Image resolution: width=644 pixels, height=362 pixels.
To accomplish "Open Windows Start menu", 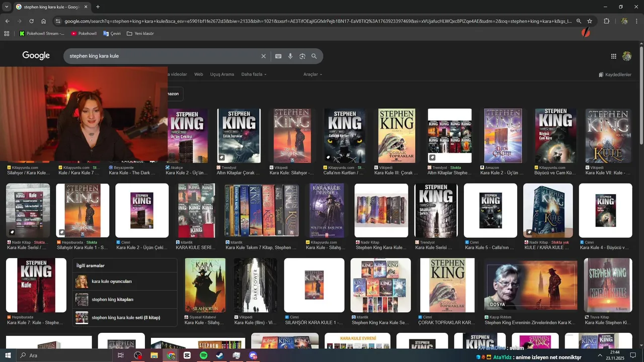I will pyautogui.click(x=8, y=355).
